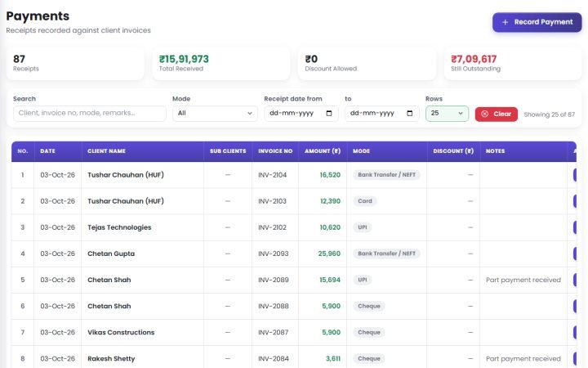
Task: Click the 87 Receipts summary card
Action: 75,64
